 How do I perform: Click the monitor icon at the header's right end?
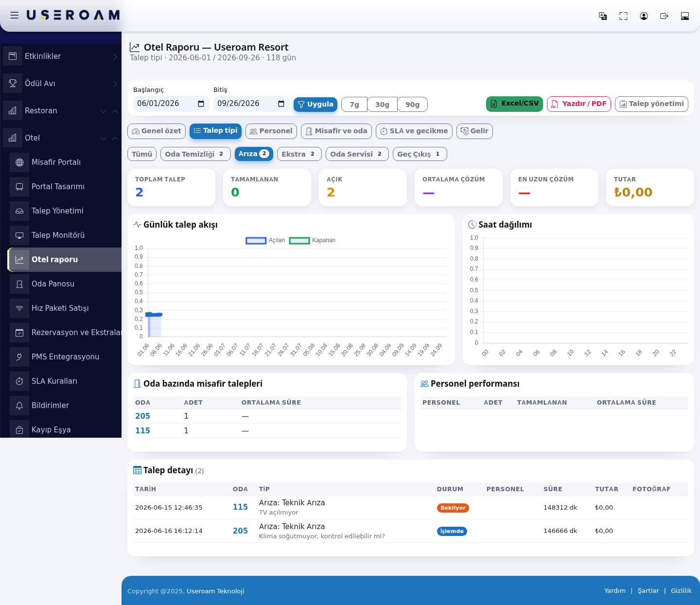click(685, 16)
